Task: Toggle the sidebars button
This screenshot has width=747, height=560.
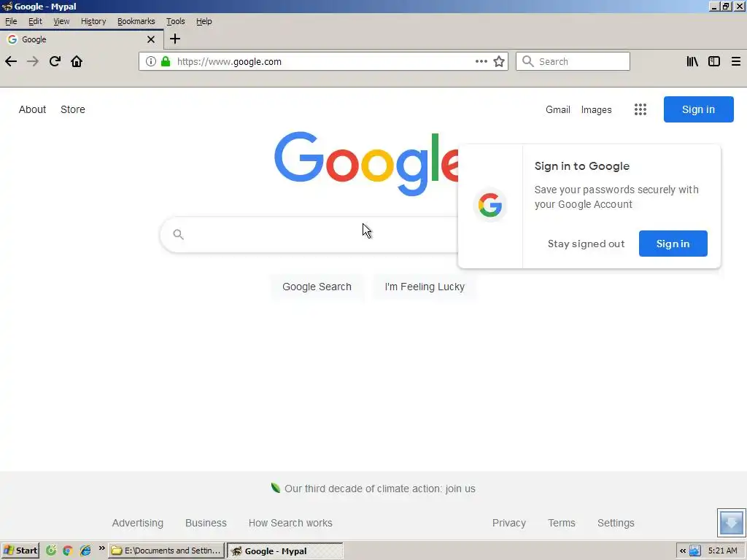Action: [714, 61]
